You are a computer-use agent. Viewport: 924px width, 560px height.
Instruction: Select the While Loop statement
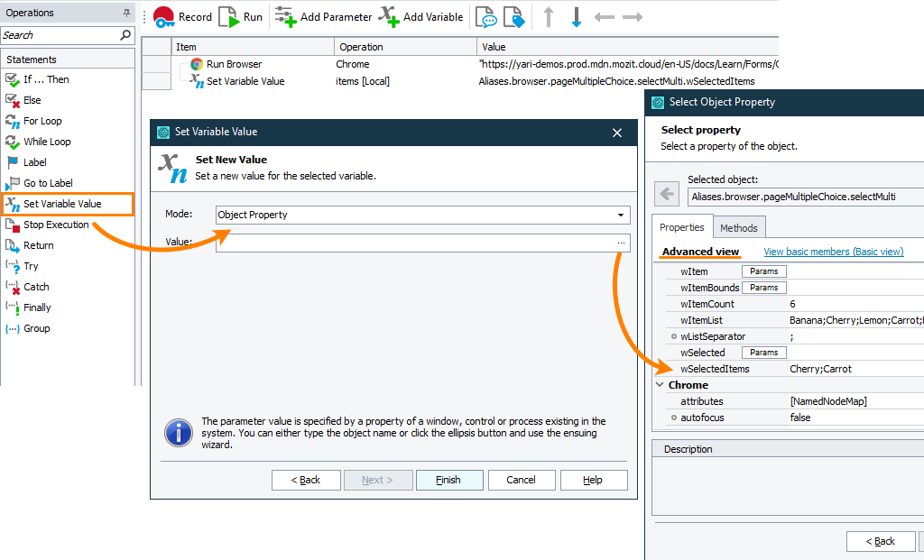47,142
